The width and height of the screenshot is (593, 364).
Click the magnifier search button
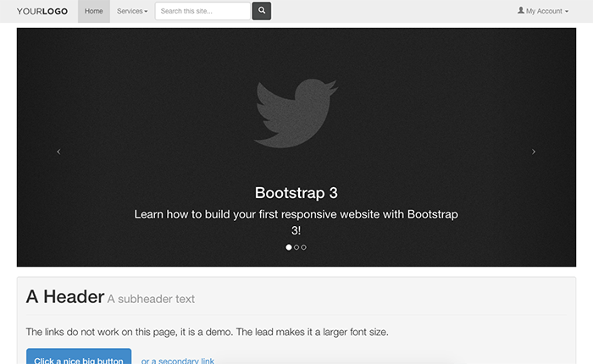click(x=262, y=11)
